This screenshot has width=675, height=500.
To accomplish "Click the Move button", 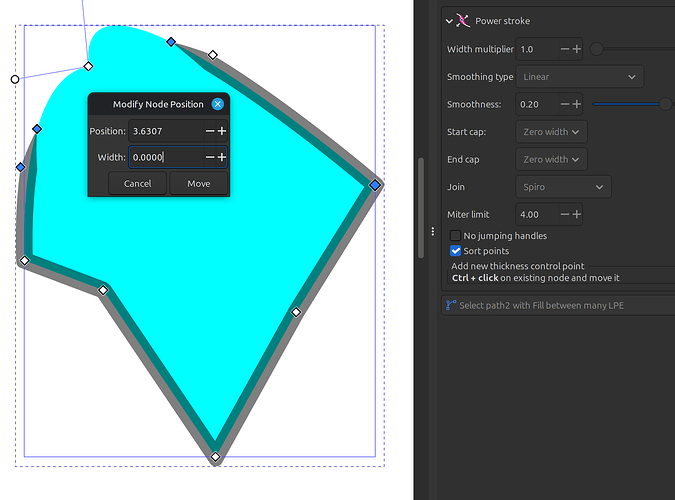I will [x=198, y=183].
